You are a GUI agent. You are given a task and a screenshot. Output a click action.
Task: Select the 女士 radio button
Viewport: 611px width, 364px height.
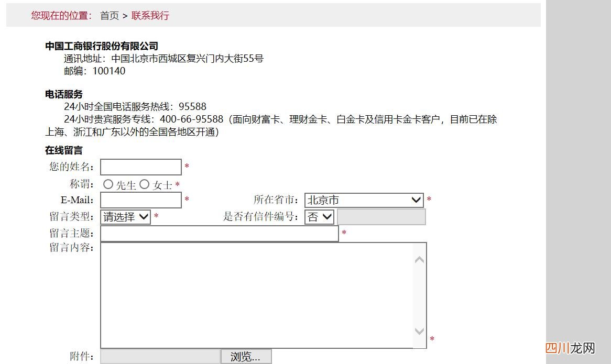click(144, 184)
